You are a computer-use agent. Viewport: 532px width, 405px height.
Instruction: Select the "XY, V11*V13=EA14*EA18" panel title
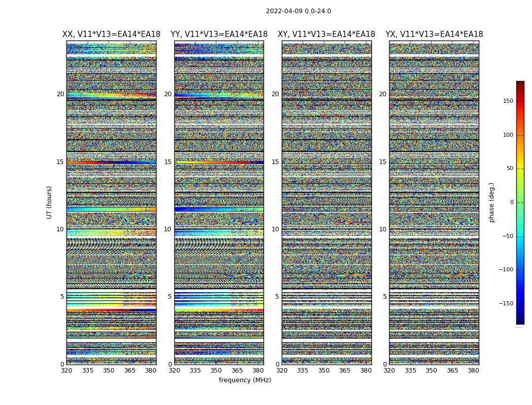click(x=326, y=34)
